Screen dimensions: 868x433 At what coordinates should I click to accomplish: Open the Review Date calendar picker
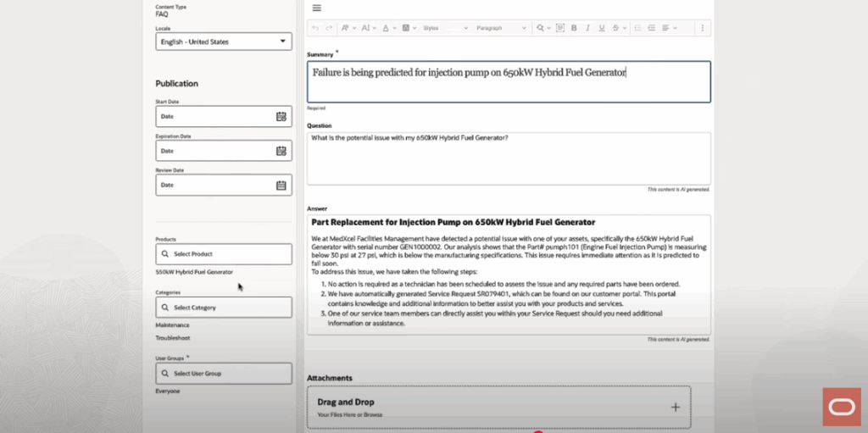281,185
